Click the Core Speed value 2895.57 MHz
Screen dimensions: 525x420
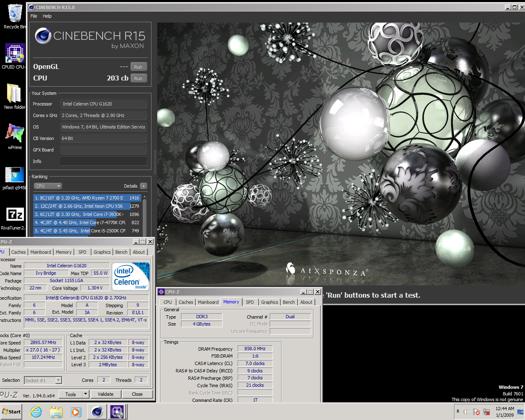tap(43, 342)
